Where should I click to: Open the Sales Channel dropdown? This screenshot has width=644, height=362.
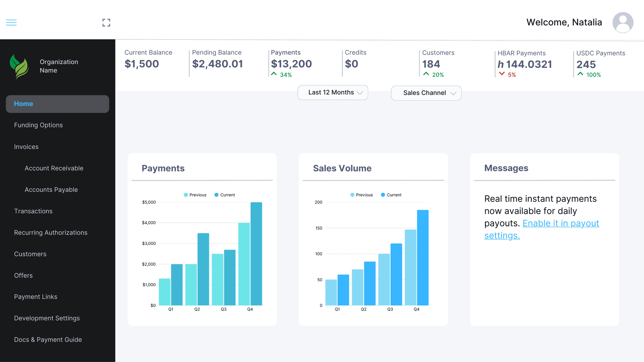pyautogui.click(x=426, y=93)
